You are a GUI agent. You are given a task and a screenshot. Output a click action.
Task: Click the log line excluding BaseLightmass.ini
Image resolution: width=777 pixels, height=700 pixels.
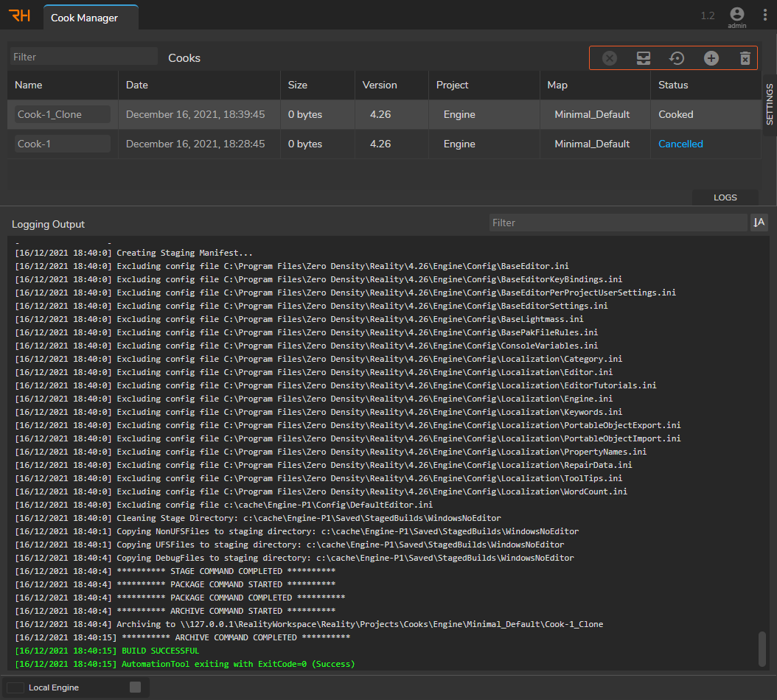[299, 319]
